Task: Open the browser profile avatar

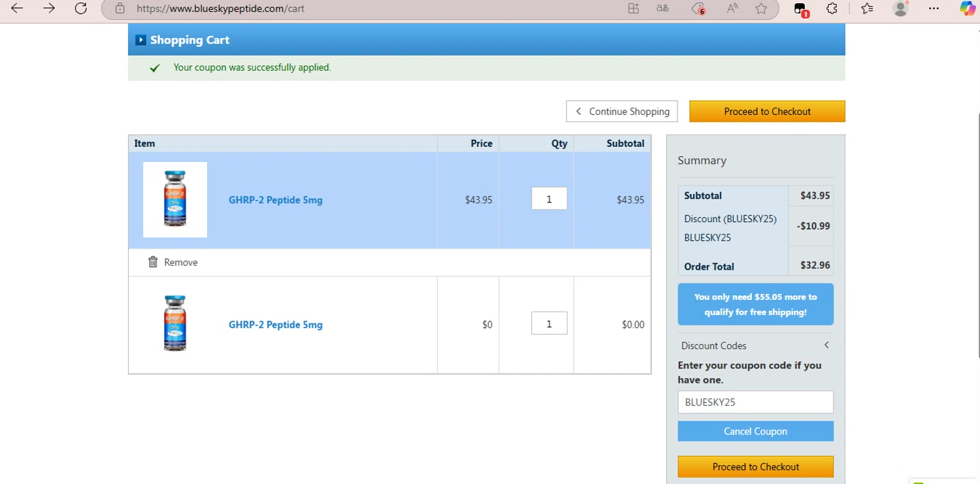Action: point(900,8)
